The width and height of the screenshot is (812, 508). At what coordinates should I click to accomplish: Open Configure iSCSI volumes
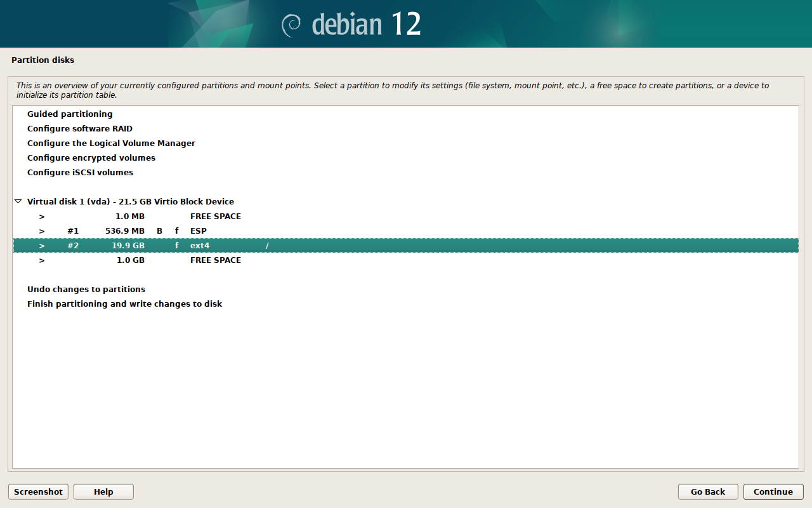pos(80,173)
